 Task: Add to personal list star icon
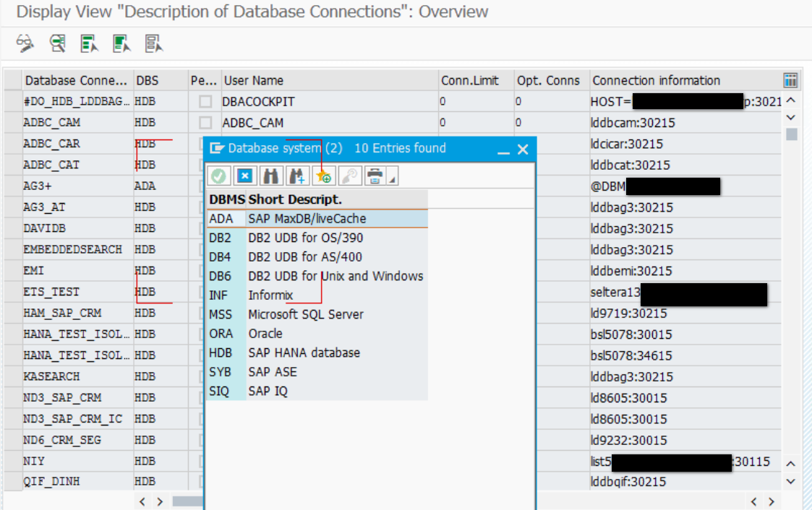[323, 176]
